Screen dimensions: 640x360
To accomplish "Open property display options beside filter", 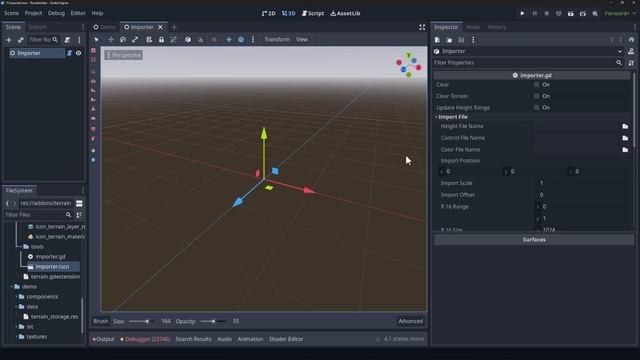I will pos(631,63).
